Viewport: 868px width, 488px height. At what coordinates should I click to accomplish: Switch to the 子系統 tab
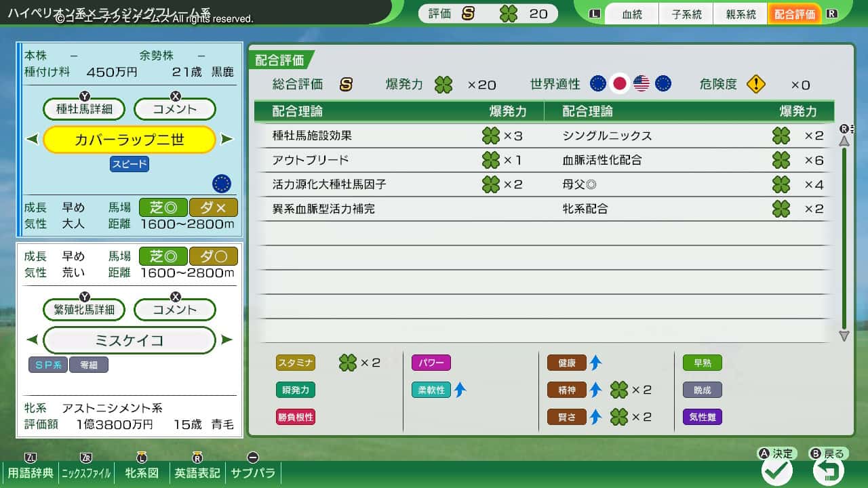click(686, 14)
